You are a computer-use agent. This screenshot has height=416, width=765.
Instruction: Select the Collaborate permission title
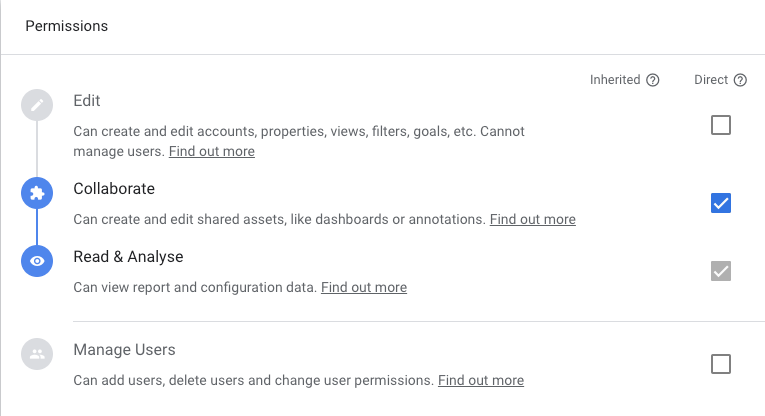click(x=114, y=189)
